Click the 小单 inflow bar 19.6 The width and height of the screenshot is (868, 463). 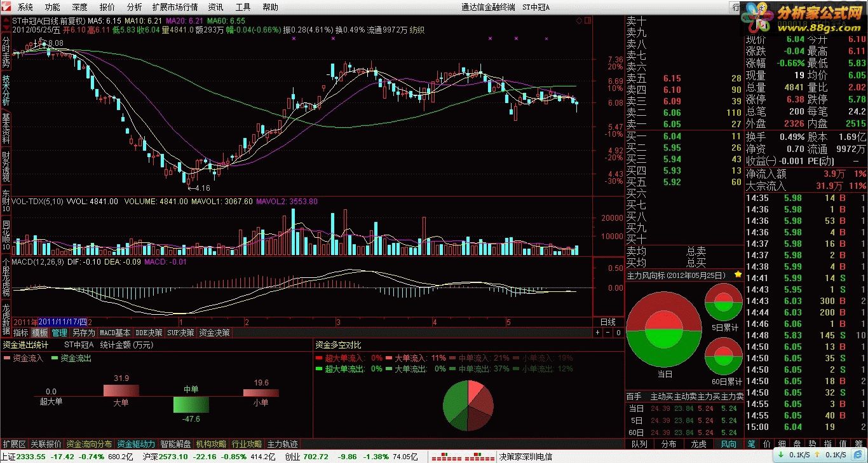click(x=261, y=392)
